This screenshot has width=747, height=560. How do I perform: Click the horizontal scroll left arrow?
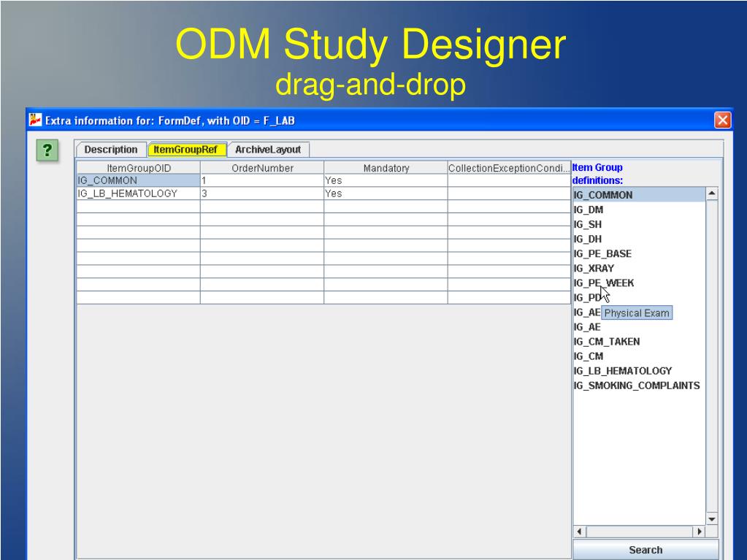(x=579, y=532)
